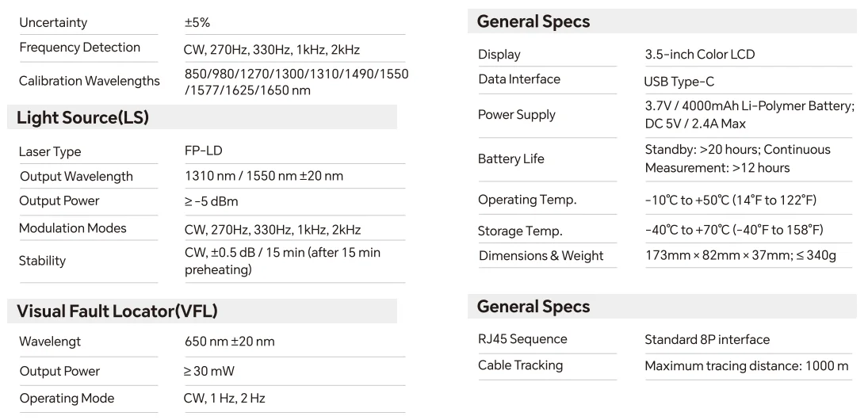
Task: Click the Light Source(LS) section header
Action: [x=82, y=117]
